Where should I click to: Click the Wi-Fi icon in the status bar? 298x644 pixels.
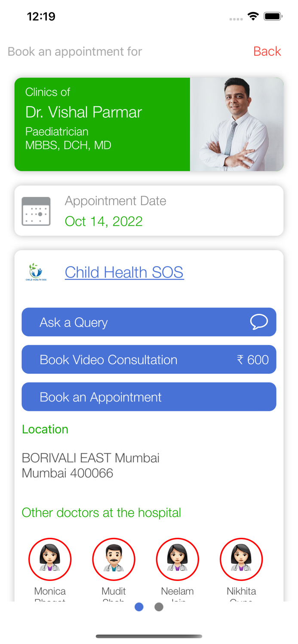tap(253, 15)
